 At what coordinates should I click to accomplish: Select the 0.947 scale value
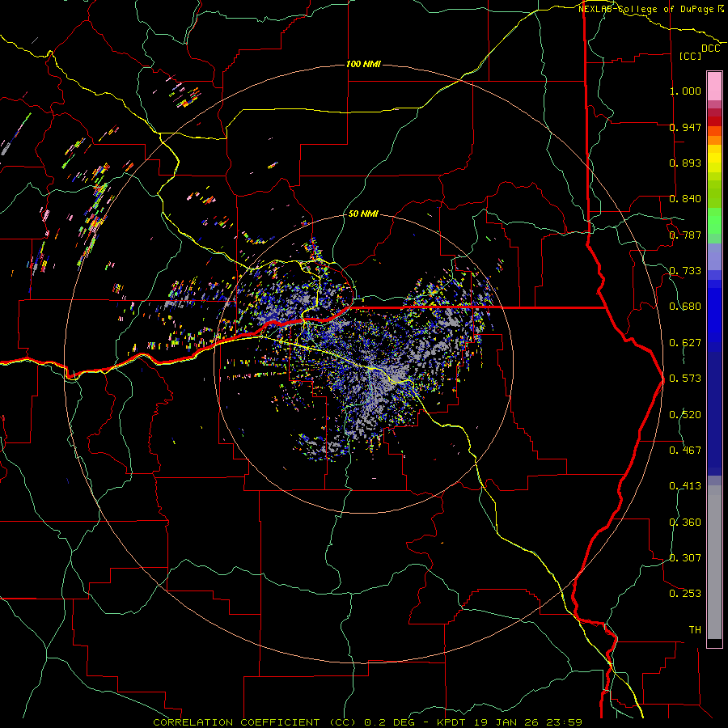[x=685, y=127]
